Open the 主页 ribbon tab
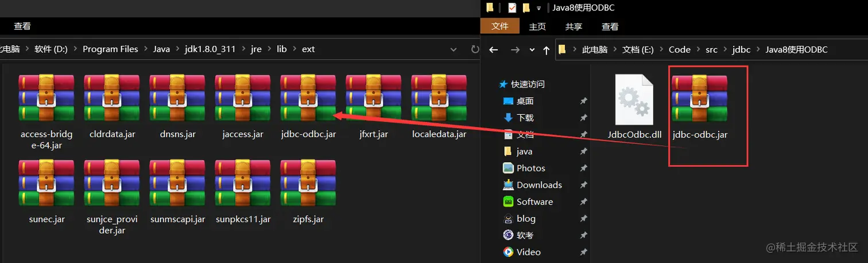The height and width of the screenshot is (263, 868). [537, 26]
